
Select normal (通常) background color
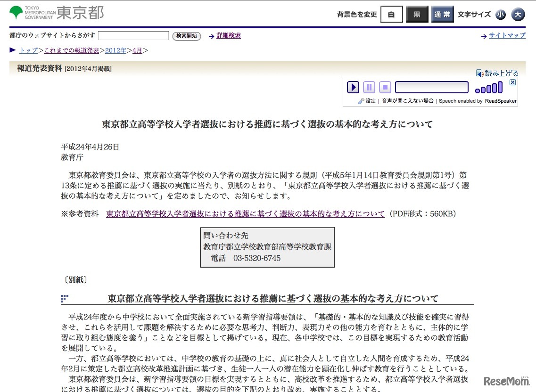(x=442, y=15)
